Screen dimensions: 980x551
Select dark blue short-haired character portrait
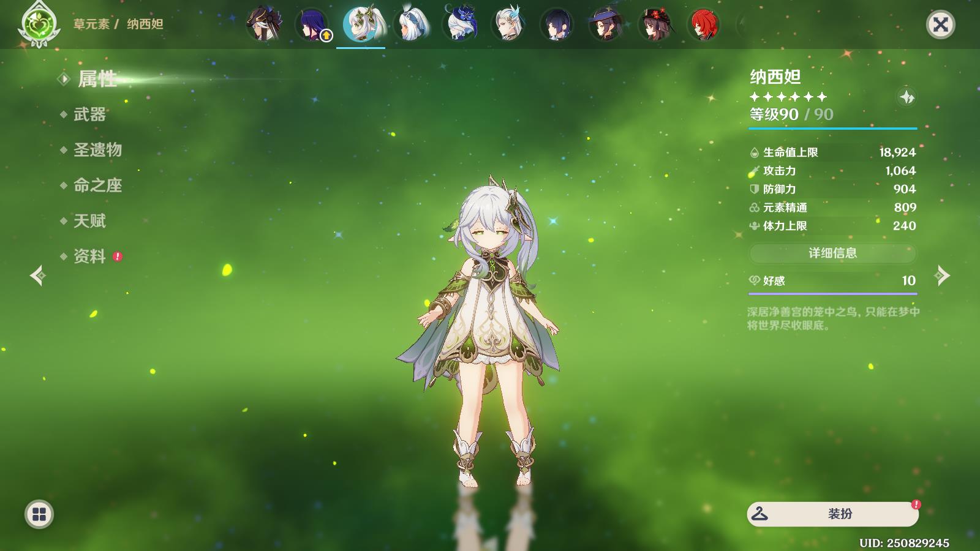coord(557,24)
